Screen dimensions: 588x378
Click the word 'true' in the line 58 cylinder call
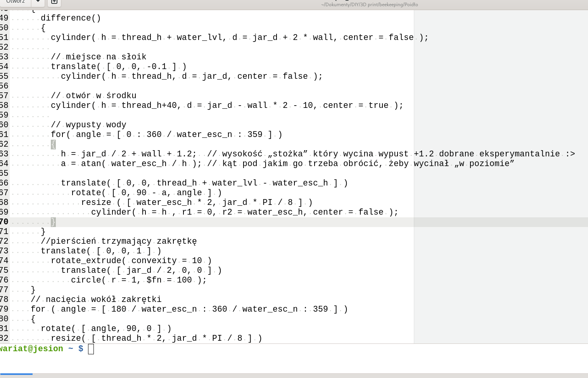pyautogui.click(x=379, y=105)
